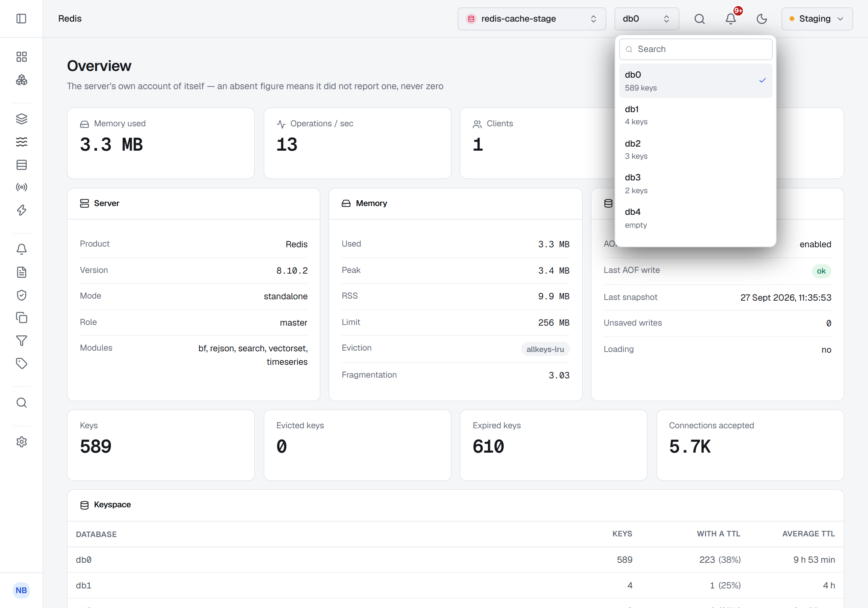Click the ok Last AOF write badge
Viewport: 868px width, 608px height.
pyautogui.click(x=821, y=271)
